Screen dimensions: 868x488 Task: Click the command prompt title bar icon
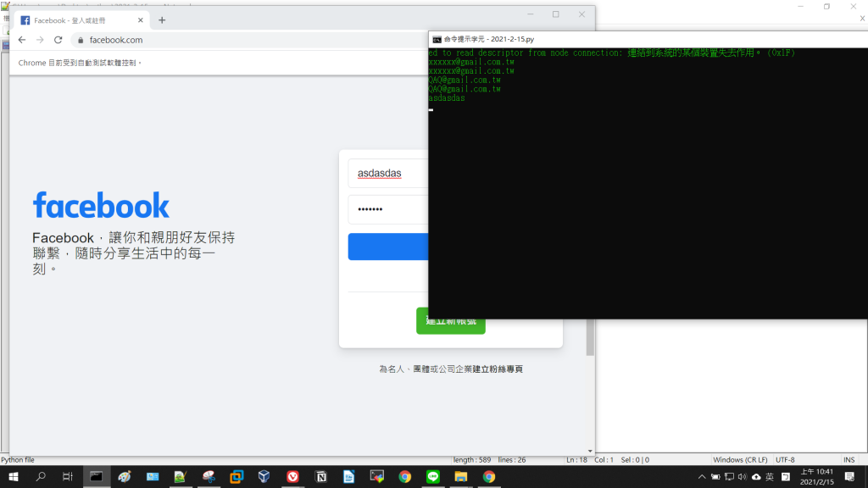pyautogui.click(x=437, y=39)
